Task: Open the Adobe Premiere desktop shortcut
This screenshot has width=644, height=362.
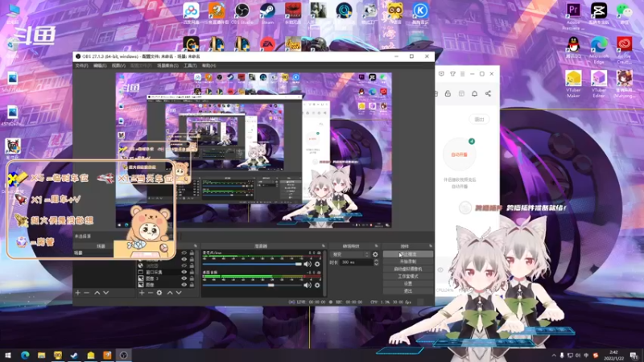Action: [573, 15]
